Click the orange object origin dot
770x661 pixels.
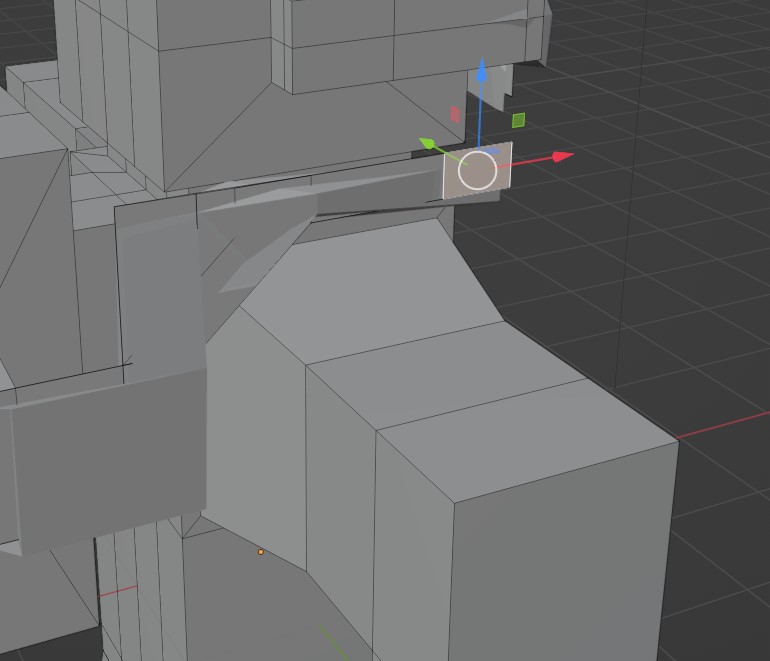coord(261,552)
